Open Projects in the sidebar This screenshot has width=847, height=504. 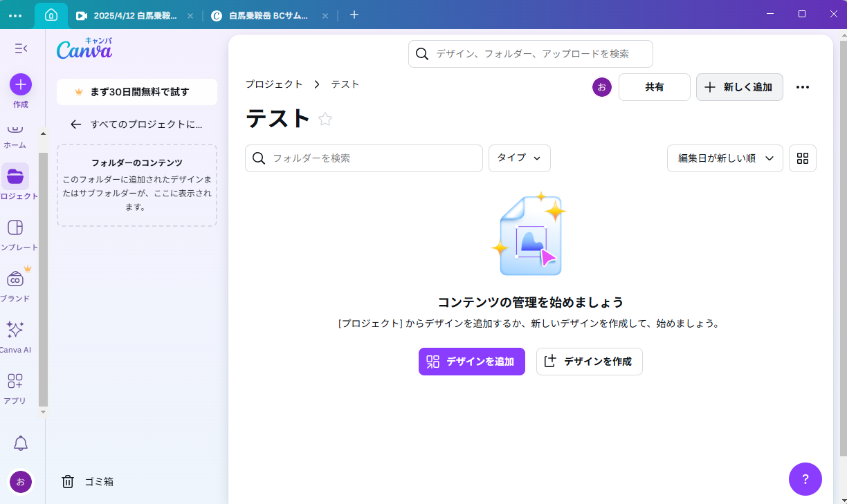click(16, 177)
